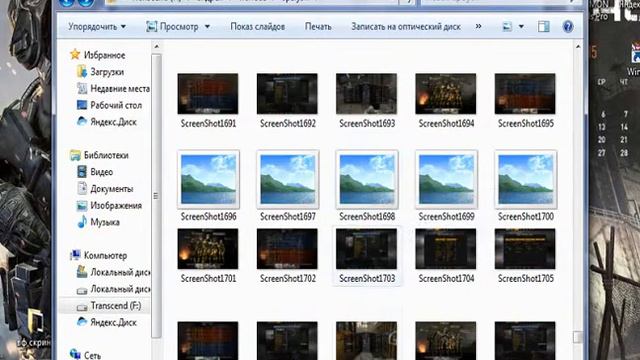Image resolution: width=640 pixels, height=360 pixels.
Task: Open the Музыка library
Action: pyautogui.click(x=98, y=222)
